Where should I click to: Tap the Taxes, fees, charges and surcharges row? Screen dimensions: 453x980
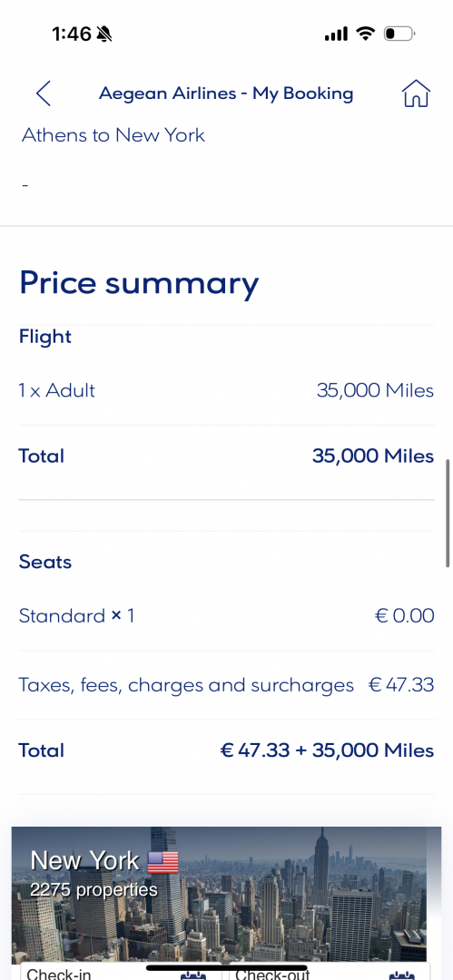pos(227,685)
